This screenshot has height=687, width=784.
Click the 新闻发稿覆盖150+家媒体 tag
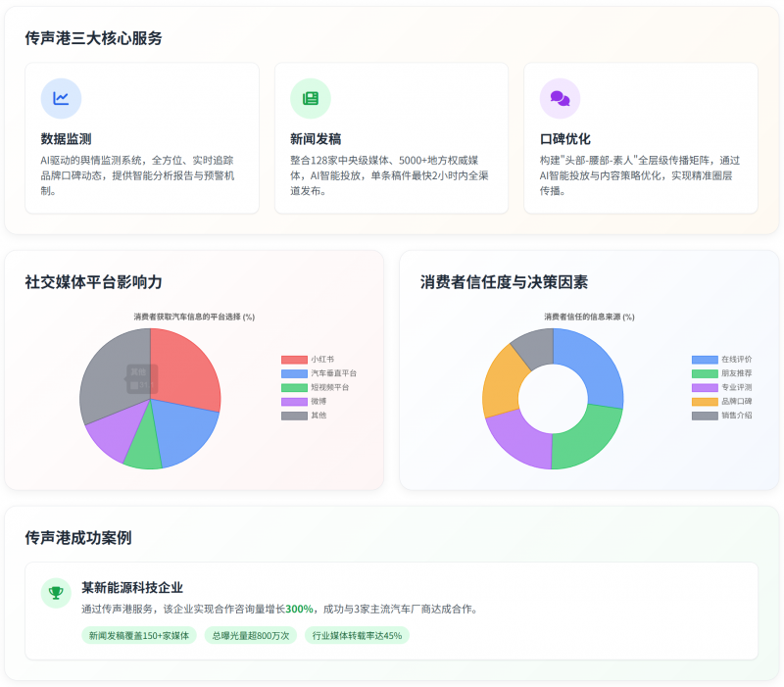pos(138,635)
